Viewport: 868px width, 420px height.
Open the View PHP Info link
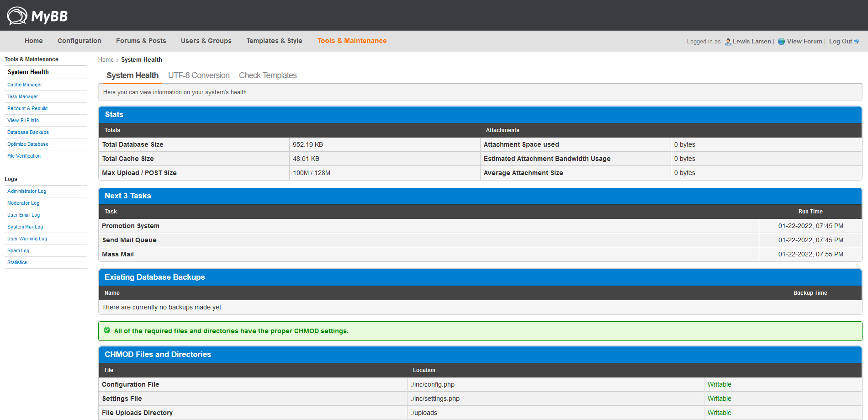point(23,121)
